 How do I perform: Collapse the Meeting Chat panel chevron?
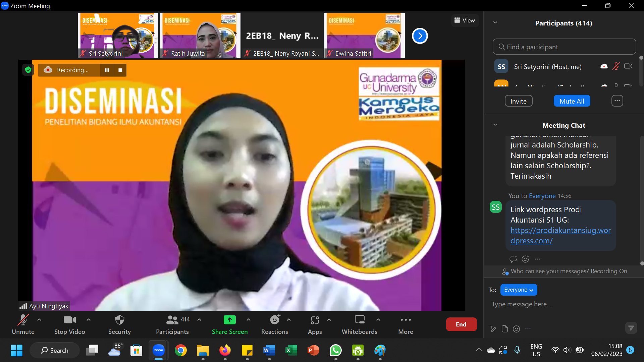click(x=495, y=125)
